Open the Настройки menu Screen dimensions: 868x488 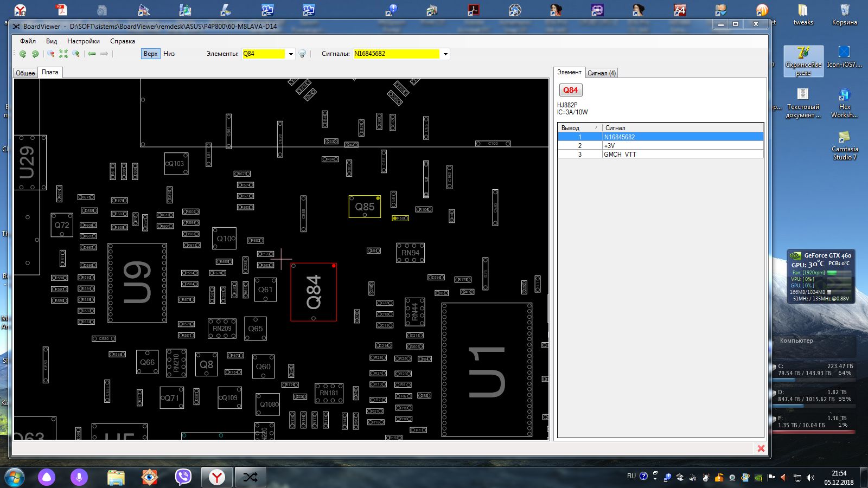[x=84, y=41]
